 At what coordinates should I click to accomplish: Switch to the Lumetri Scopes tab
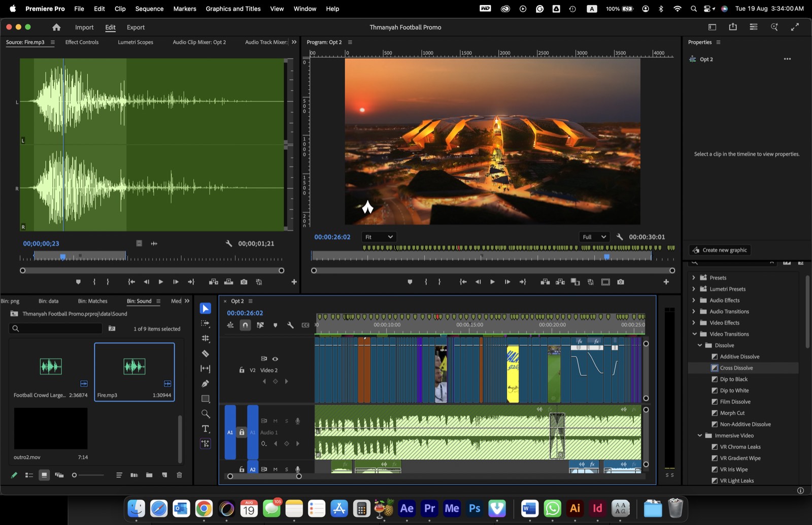[x=136, y=42]
